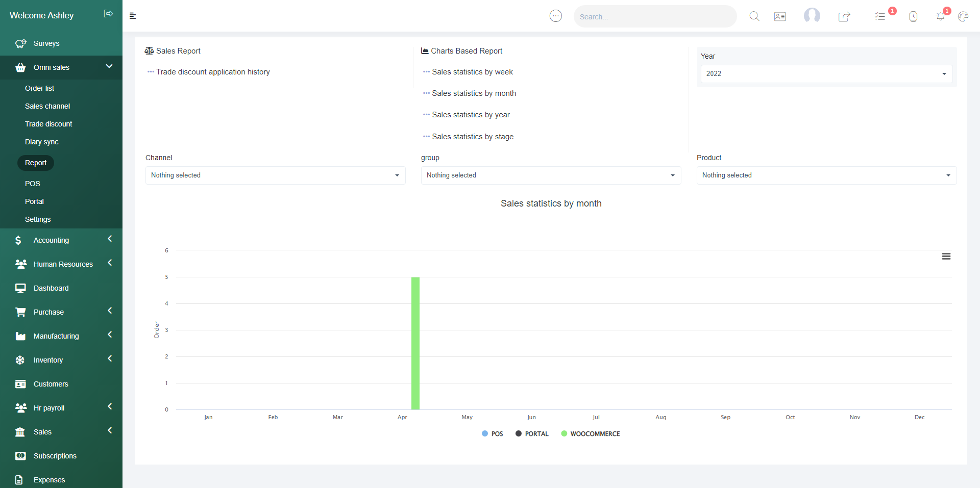Click the share arrow icon in header

pyautogui.click(x=844, y=16)
